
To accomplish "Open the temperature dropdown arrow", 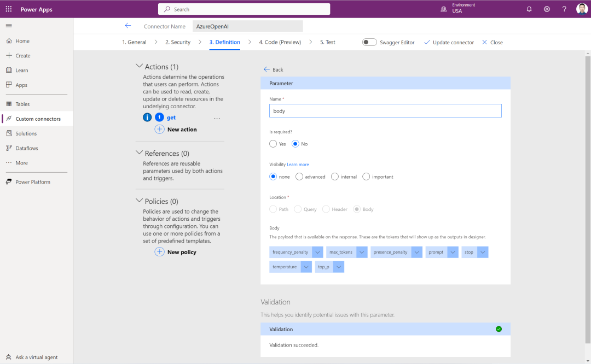I will click(x=306, y=267).
